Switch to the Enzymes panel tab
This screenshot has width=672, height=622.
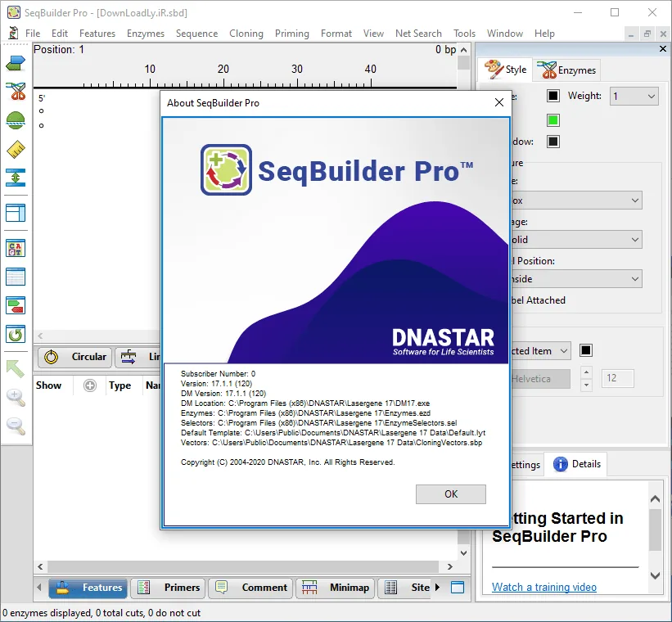[x=566, y=70]
